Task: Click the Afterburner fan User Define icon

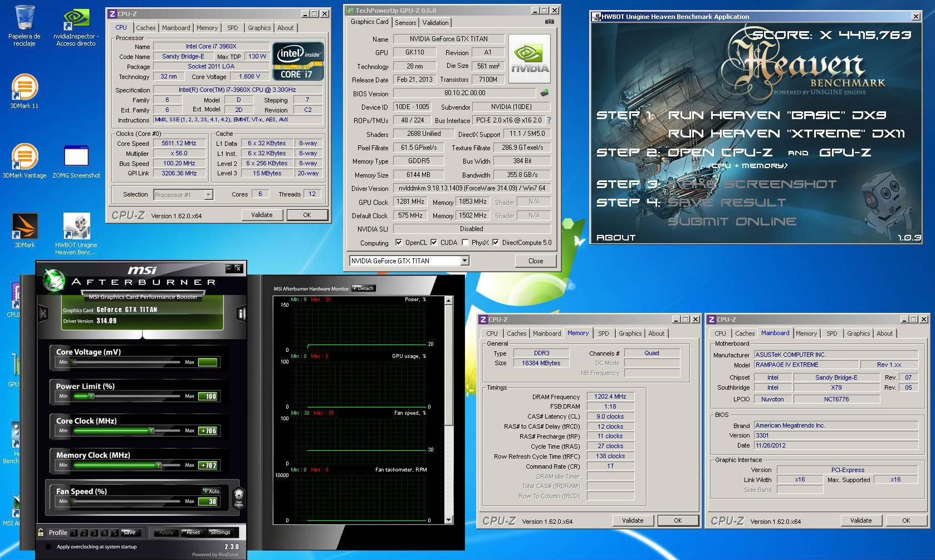Action: tap(238, 497)
